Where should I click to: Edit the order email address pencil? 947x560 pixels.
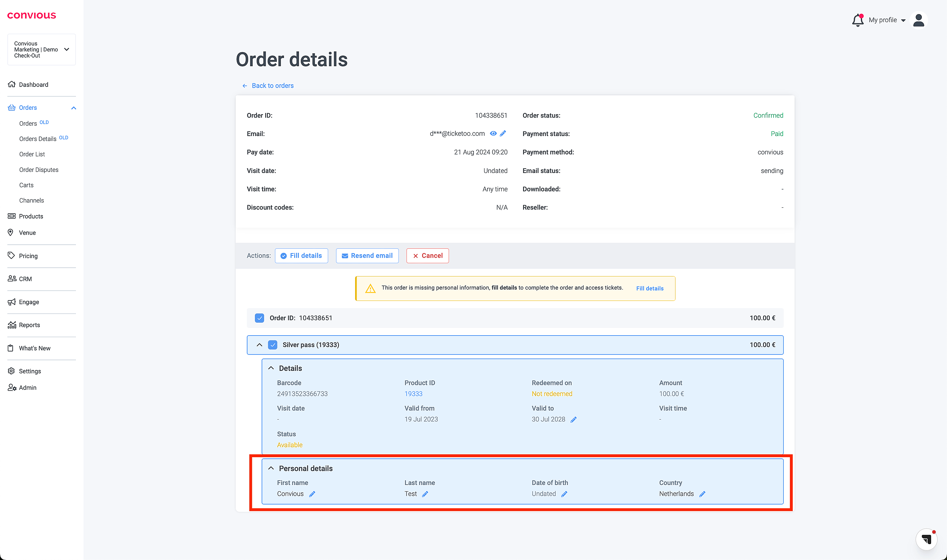click(503, 133)
